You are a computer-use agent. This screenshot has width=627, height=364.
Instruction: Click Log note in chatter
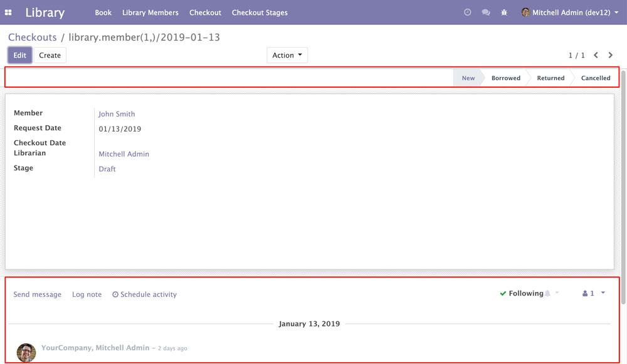(87, 294)
